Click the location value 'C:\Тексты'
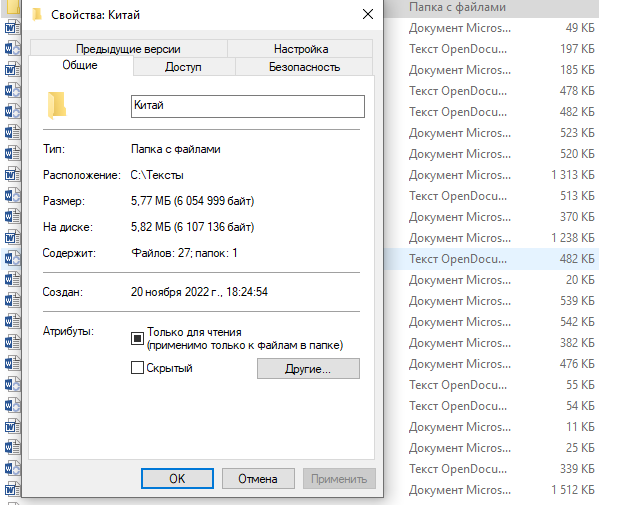 [x=157, y=175]
